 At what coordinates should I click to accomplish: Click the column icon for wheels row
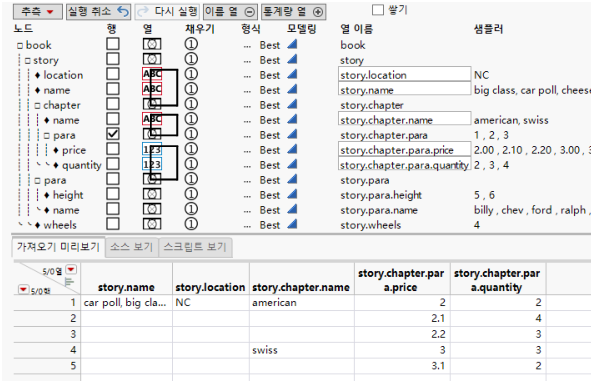pos(152,225)
